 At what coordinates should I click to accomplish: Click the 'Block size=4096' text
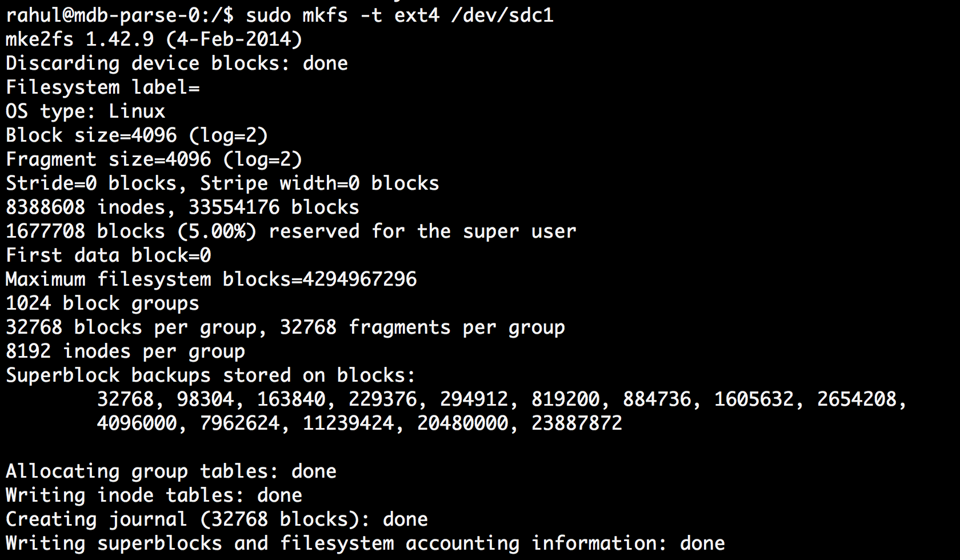pyautogui.click(x=91, y=135)
